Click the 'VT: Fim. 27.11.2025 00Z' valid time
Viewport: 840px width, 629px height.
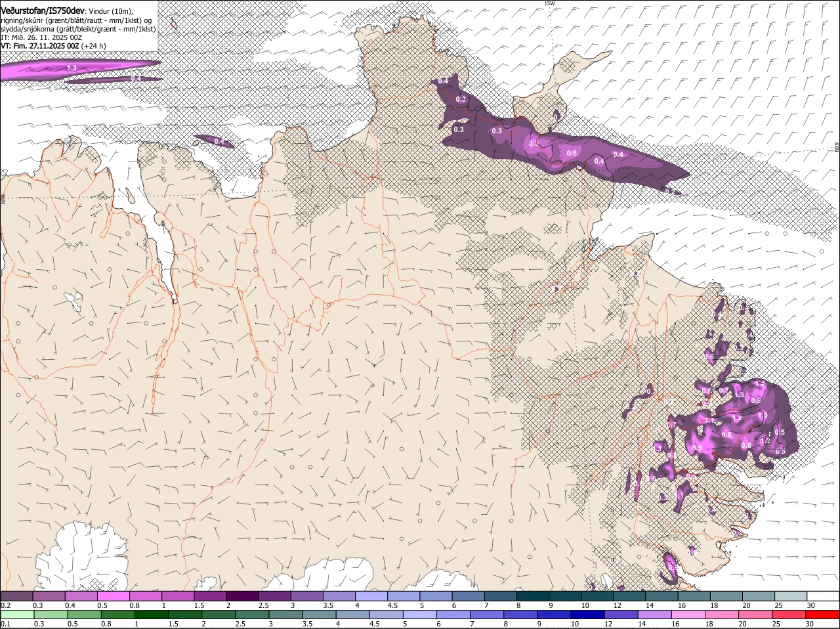tap(40, 46)
